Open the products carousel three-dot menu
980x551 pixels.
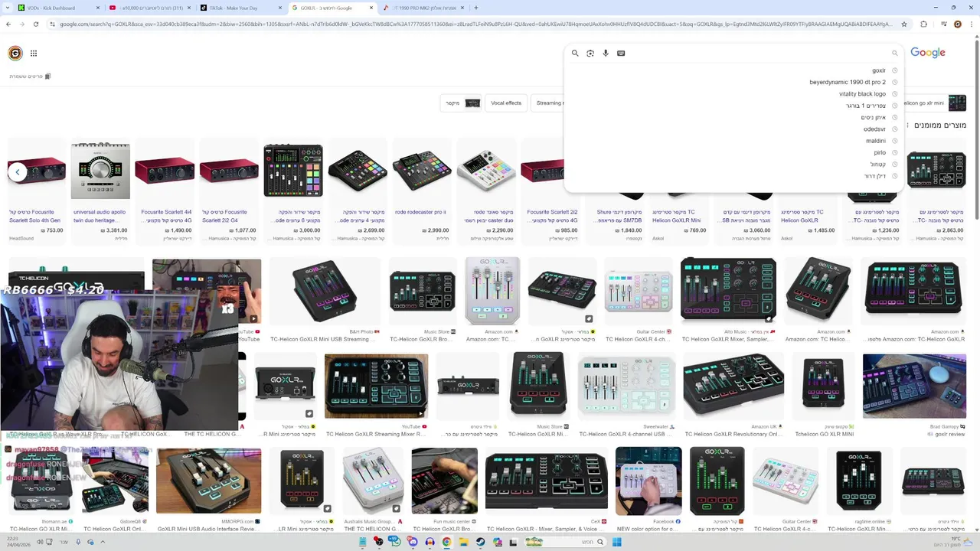pyautogui.click(x=907, y=125)
